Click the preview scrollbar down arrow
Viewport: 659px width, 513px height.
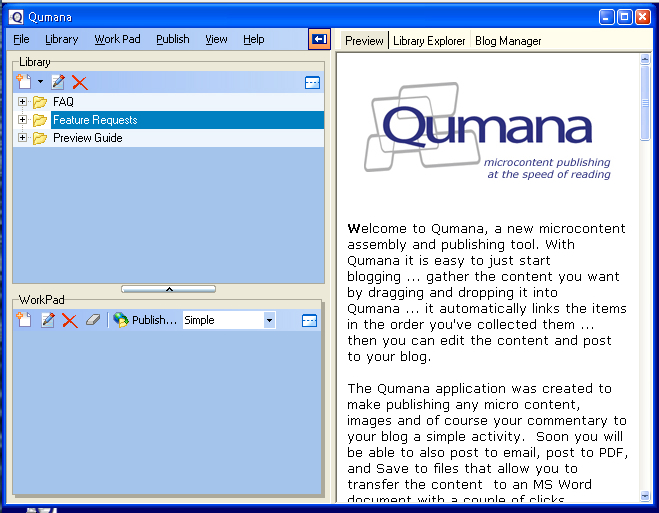[x=645, y=496]
